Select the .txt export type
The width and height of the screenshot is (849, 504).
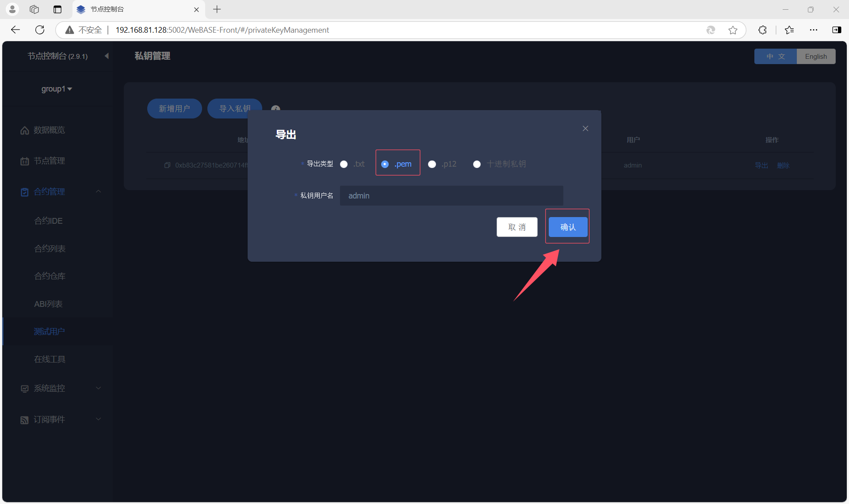344,164
